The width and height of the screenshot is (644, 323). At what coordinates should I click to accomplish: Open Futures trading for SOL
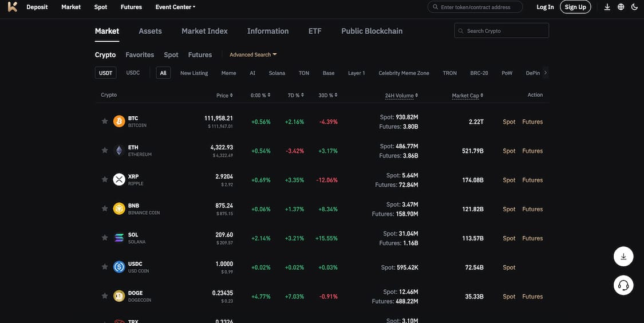(x=532, y=238)
